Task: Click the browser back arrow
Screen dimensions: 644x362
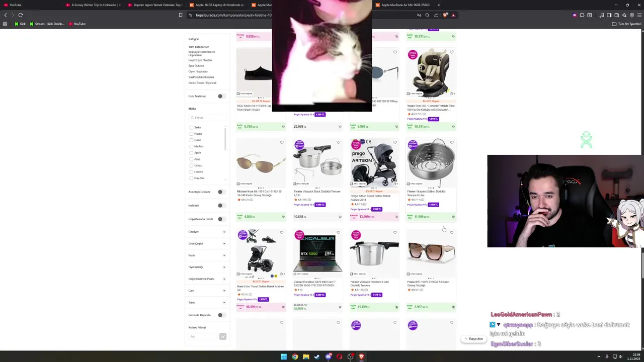Action: coord(6,15)
